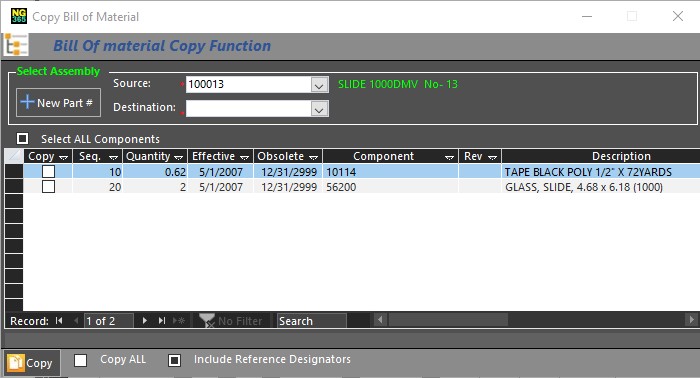This screenshot has width=700, height=378.
Task: Click the record number box '1 of 2'
Action: [x=108, y=321]
